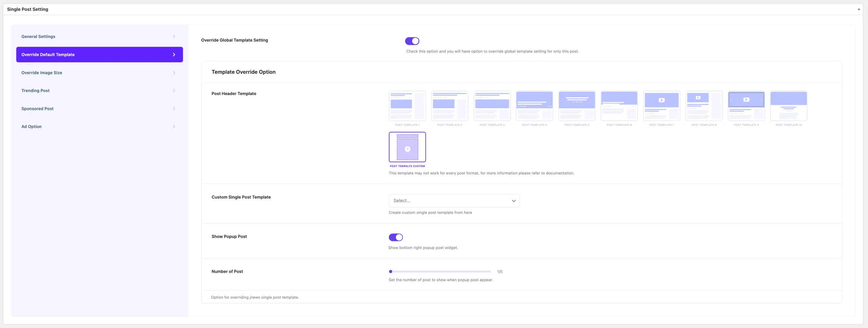Go to Sponsored Post section
The image size is (868, 328).
click(37, 109)
